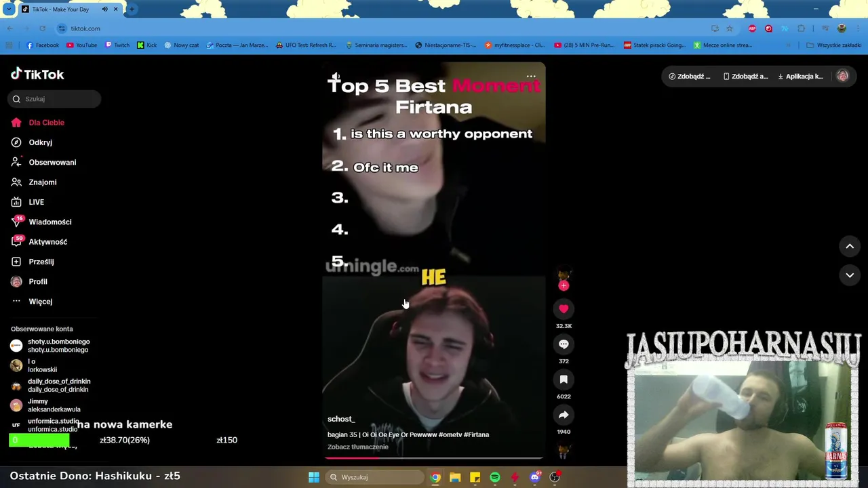Click Zobacz tłumaczenie link
The width and height of the screenshot is (868, 488).
[358, 447]
